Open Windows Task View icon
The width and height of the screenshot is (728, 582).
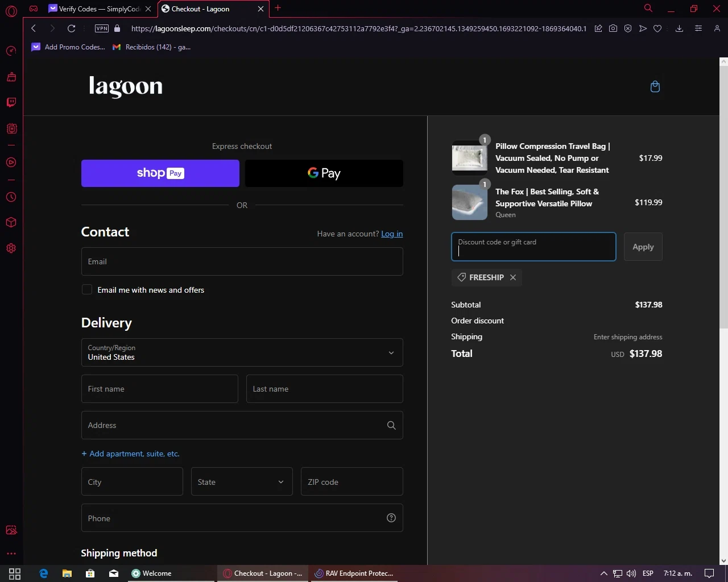(15, 573)
